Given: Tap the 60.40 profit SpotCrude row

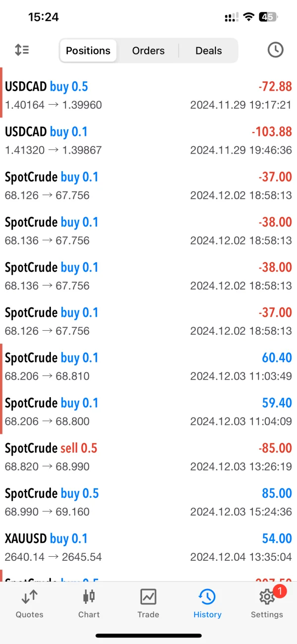Looking at the screenshot, I should point(148,366).
